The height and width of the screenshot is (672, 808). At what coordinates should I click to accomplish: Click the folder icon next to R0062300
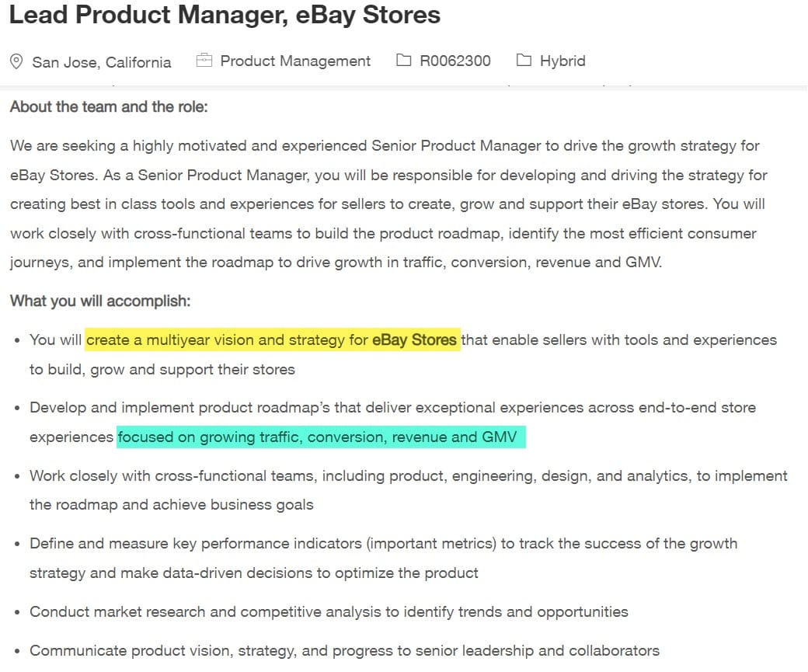[403, 60]
